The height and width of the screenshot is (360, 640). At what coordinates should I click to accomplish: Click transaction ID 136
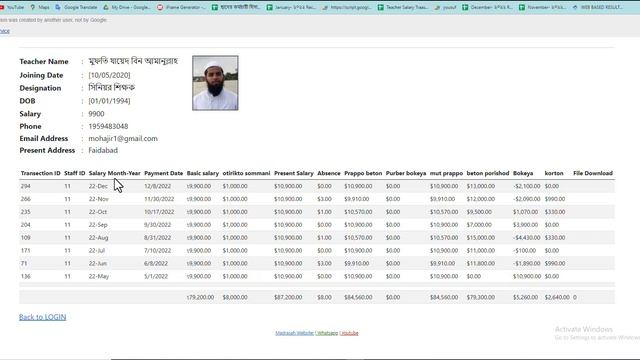pyautogui.click(x=25, y=276)
